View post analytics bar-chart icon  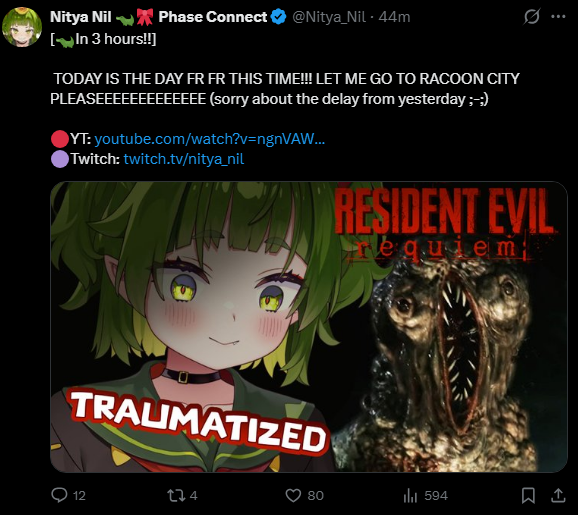[x=410, y=495]
